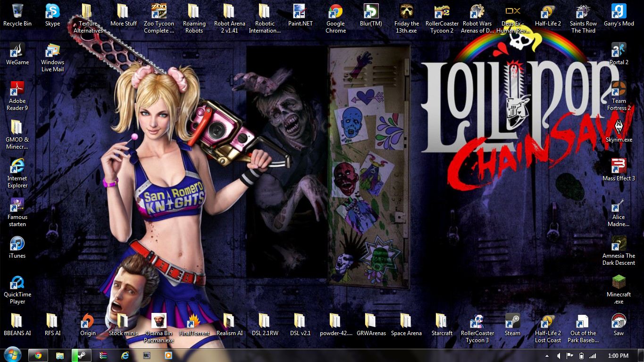Open the Roaming Robots folder

[x=194, y=18]
